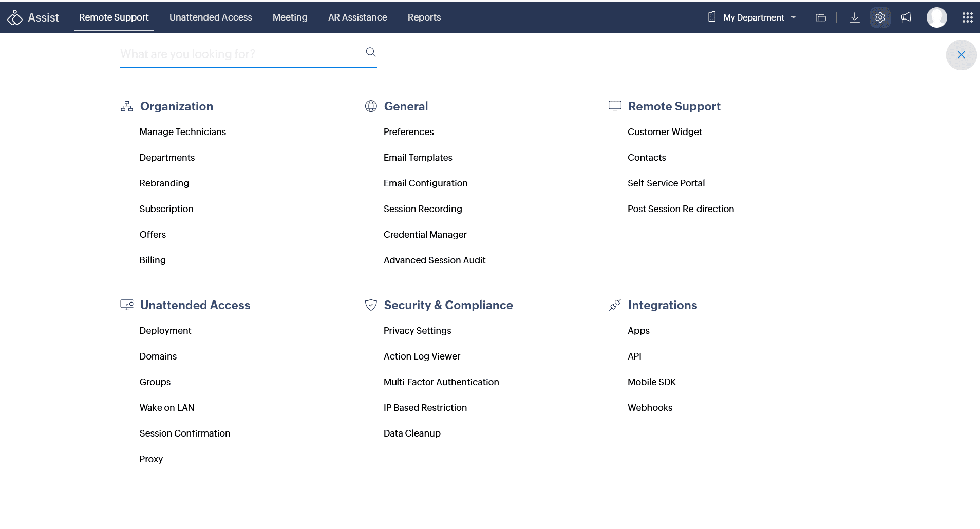The image size is (980, 529).
Task: Open the Reports tab
Action: click(424, 17)
